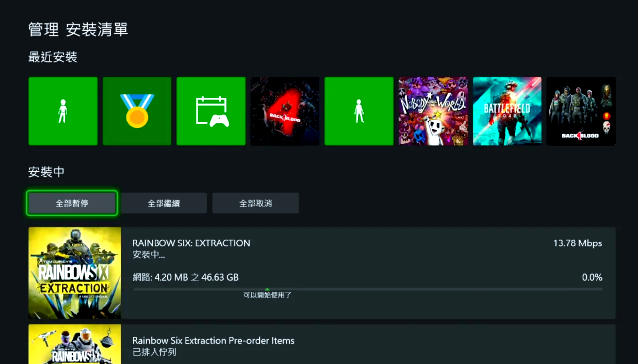638x364 pixels.
Task: Click the 管理 安裝清單 page title
Action: [x=78, y=29]
